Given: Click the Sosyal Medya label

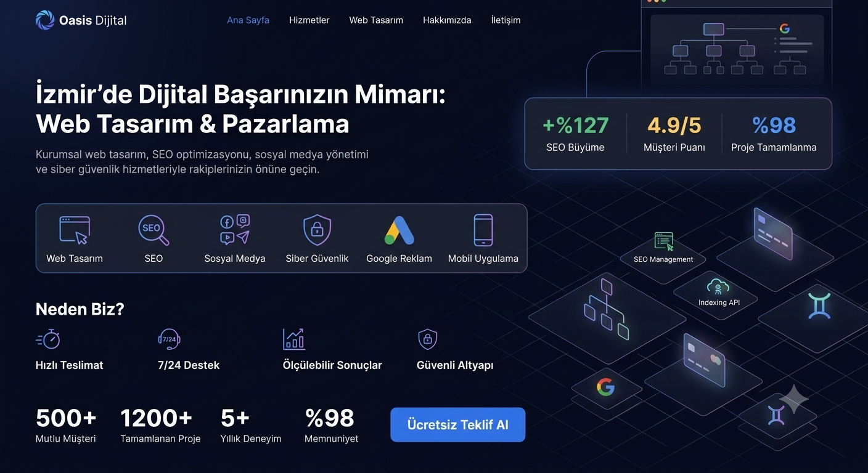Looking at the screenshot, I should click(235, 259).
